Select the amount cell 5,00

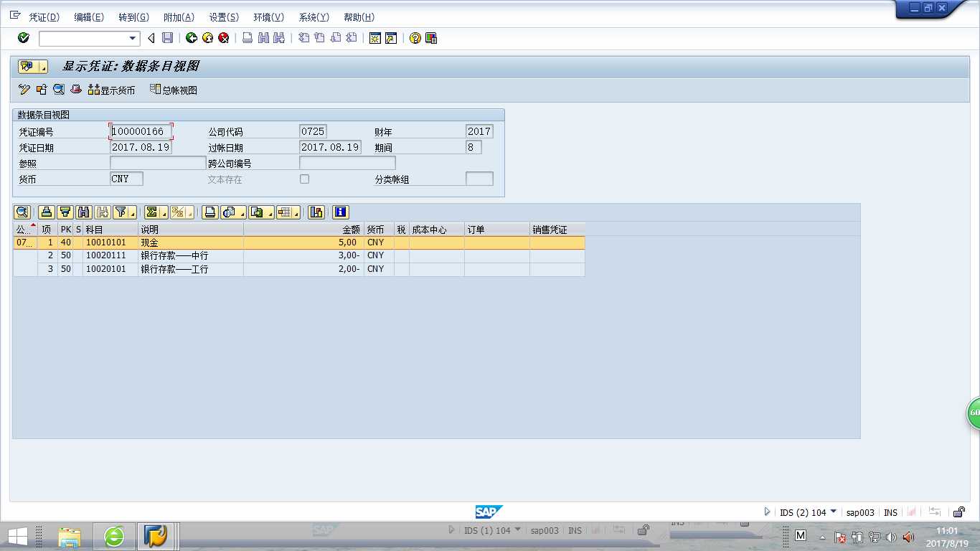[304, 242]
